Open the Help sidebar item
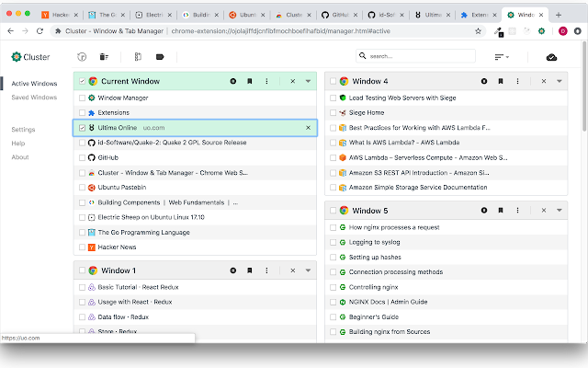The height and width of the screenshot is (368, 588). pos(18,144)
